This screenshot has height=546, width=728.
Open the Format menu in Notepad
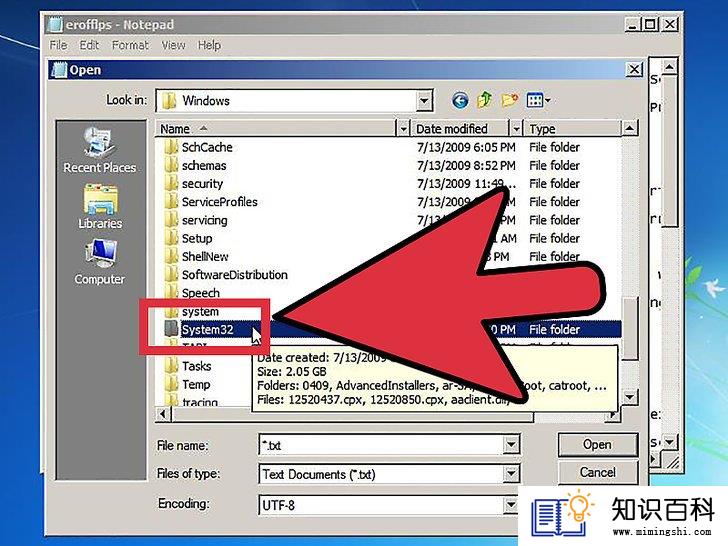pyautogui.click(x=130, y=45)
